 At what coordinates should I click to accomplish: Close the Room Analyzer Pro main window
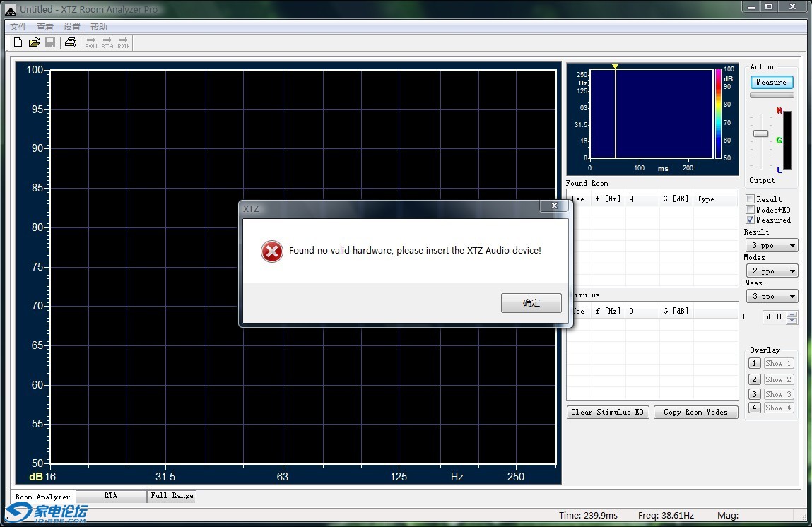(793, 6)
